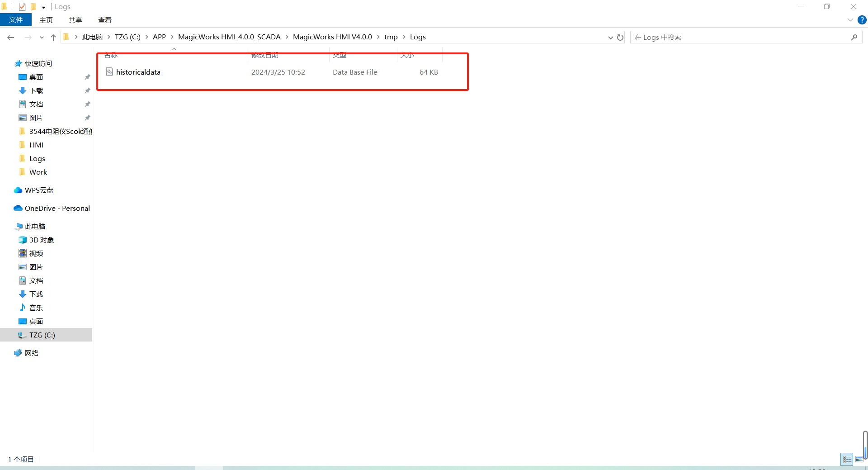Navigate to MagicWorks HMI V4.0.0 breadcrumb
Screen dimensions: 868x470
[332, 37]
